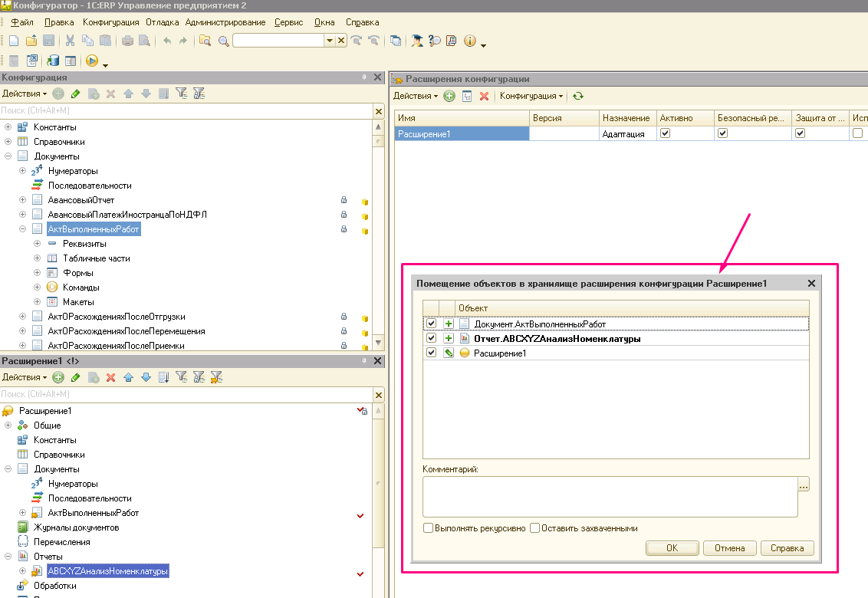Image resolution: width=868 pixels, height=598 pixels.
Task: Start debugging with the yellow play icon
Action: coord(93,61)
